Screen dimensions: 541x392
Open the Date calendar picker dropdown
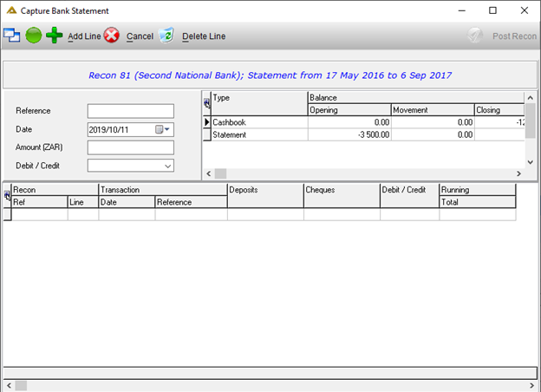click(162, 129)
